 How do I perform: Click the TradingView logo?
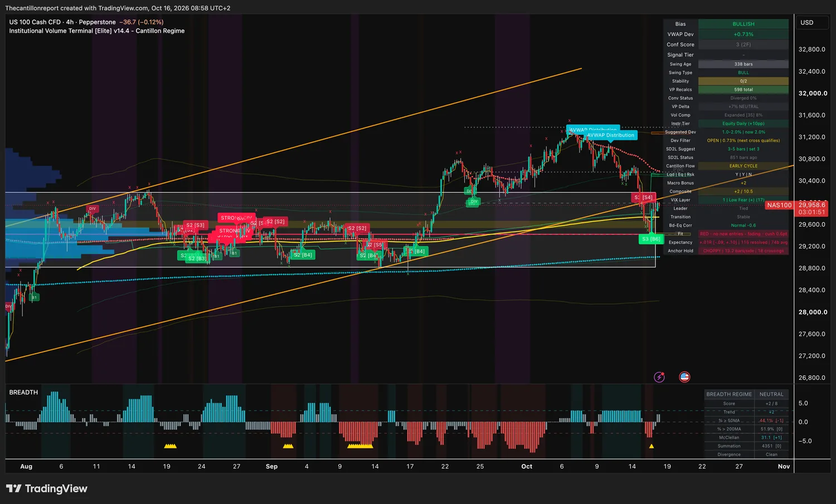[47, 488]
